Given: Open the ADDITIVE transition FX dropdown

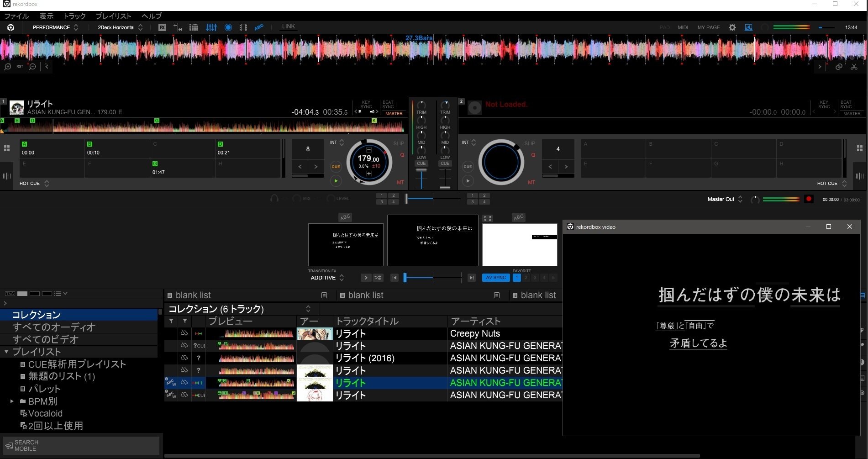Looking at the screenshot, I should (x=327, y=278).
